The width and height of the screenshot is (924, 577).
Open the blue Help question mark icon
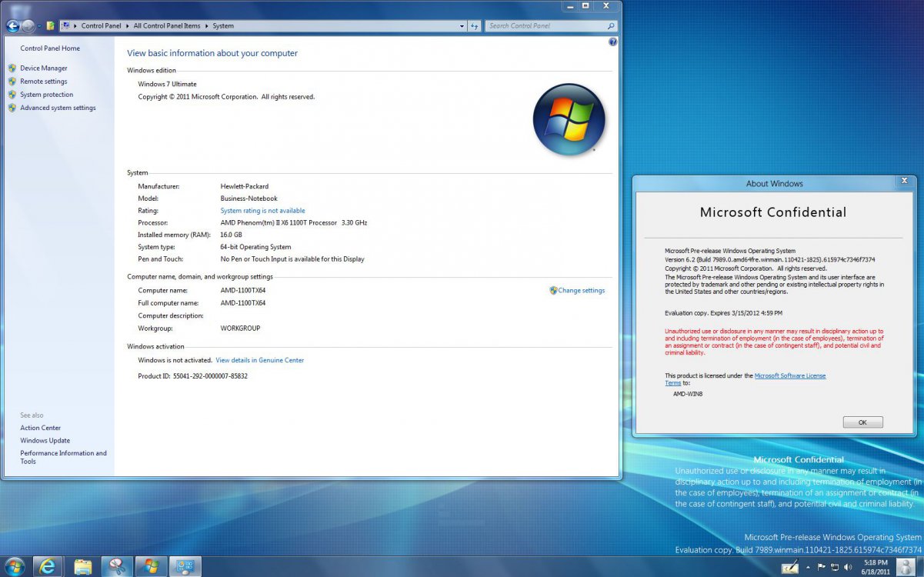click(x=612, y=42)
